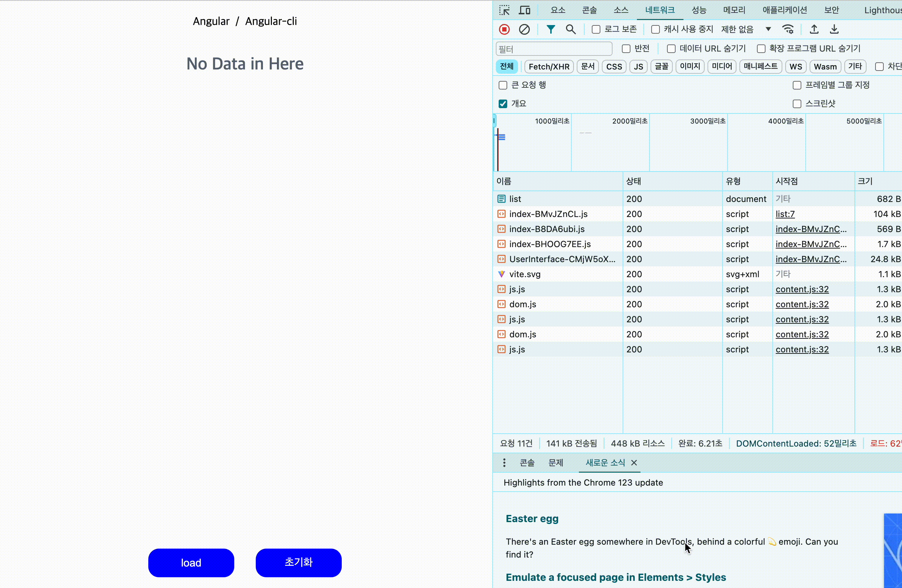This screenshot has height=588, width=902.
Task: Export HAR file download icon
Action: coord(834,29)
